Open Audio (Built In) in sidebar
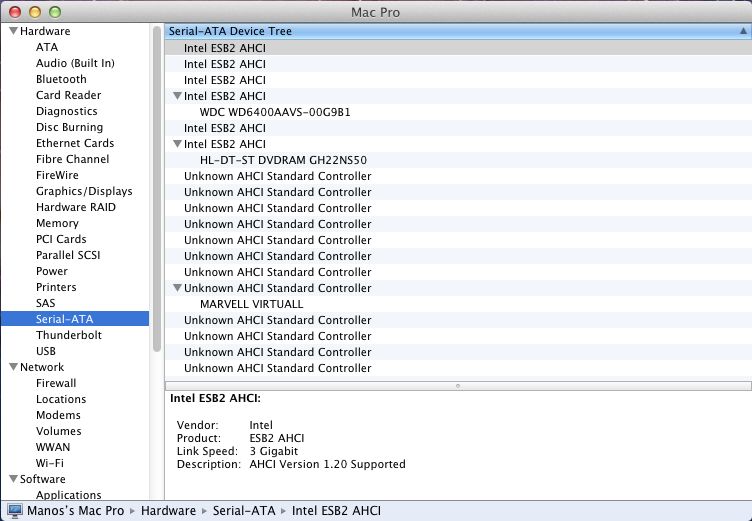 point(75,63)
